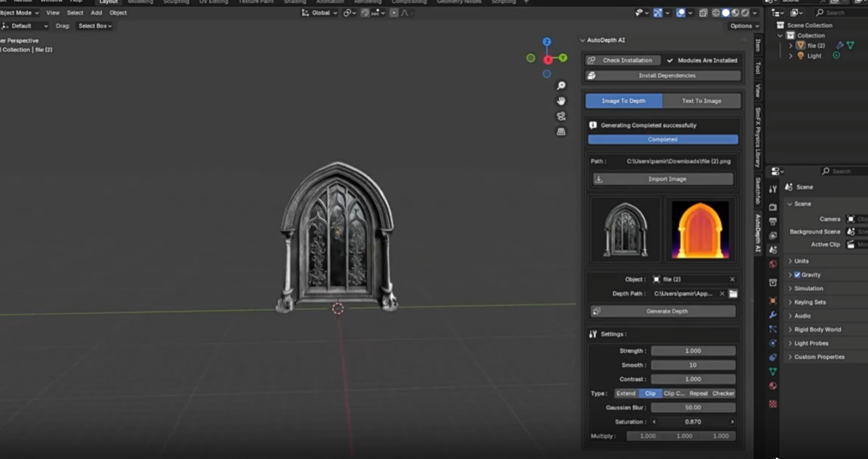
Task: Open the Select Box drag dropdown
Action: click(95, 26)
